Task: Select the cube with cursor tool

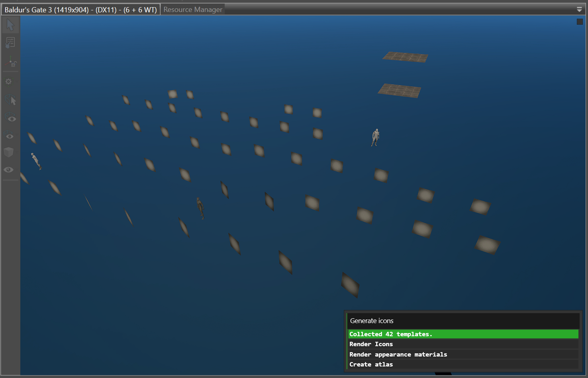Action: point(11,99)
